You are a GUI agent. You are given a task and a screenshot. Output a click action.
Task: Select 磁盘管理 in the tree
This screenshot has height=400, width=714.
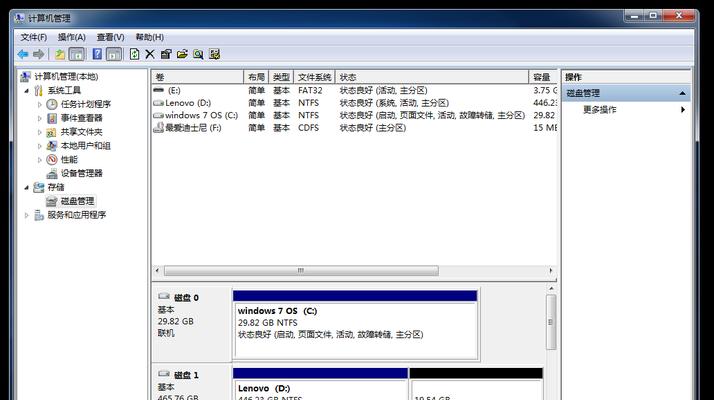point(77,201)
